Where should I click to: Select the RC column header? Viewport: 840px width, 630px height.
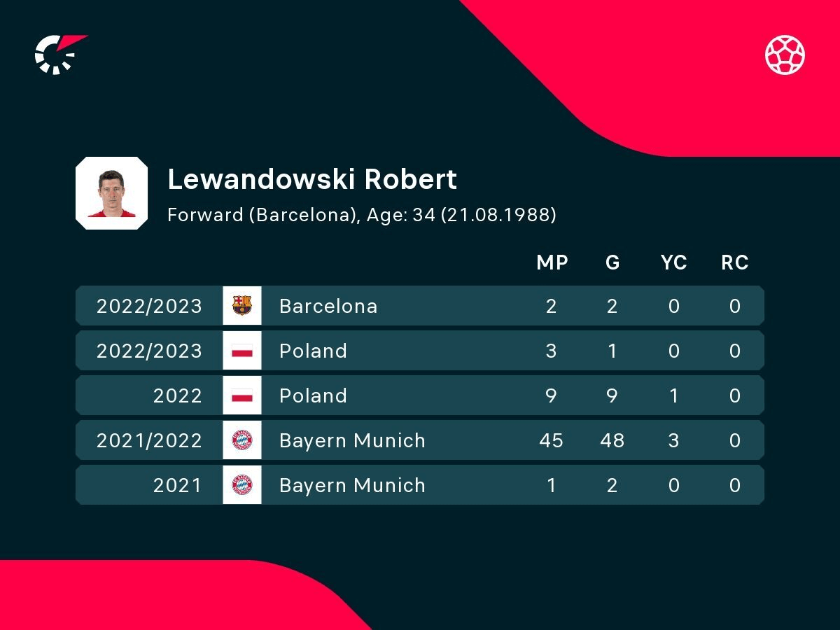[734, 262]
